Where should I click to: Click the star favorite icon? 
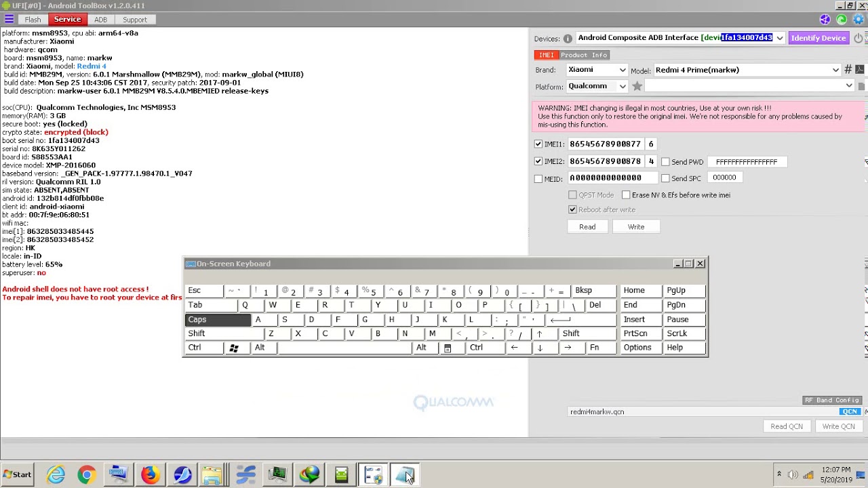point(637,86)
